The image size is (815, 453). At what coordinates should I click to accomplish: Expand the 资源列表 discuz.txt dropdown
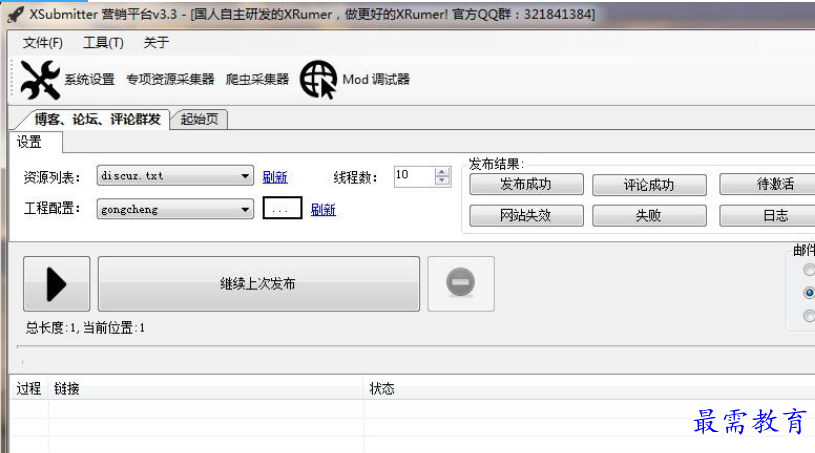(175, 176)
